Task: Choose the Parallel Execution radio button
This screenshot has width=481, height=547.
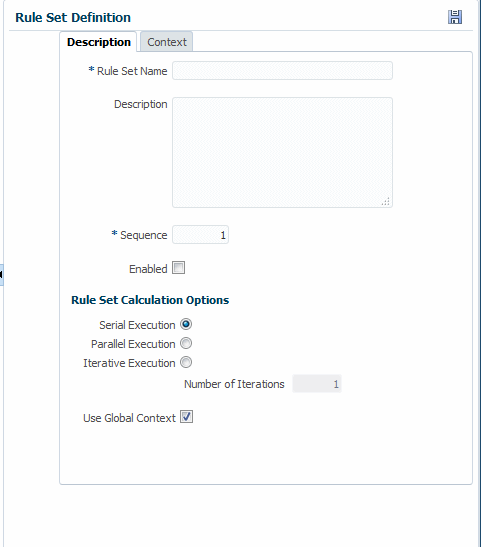Action: tap(186, 343)
